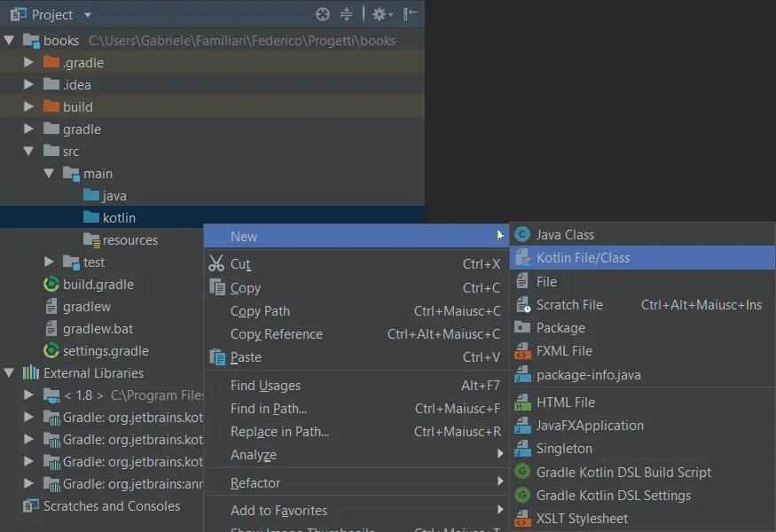
Task: Select gradlew.bat file
Action: (x=89, y=329)
